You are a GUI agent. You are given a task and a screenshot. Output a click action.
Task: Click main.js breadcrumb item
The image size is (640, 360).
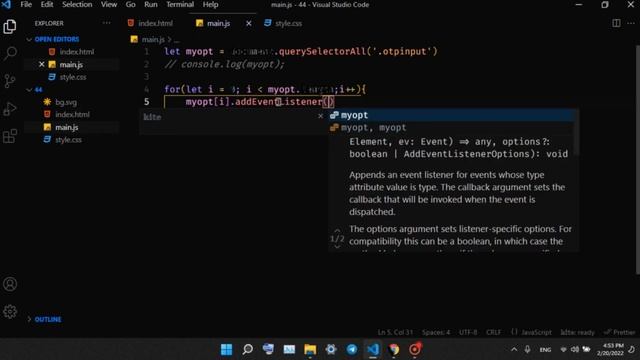[x=153, y=40]
